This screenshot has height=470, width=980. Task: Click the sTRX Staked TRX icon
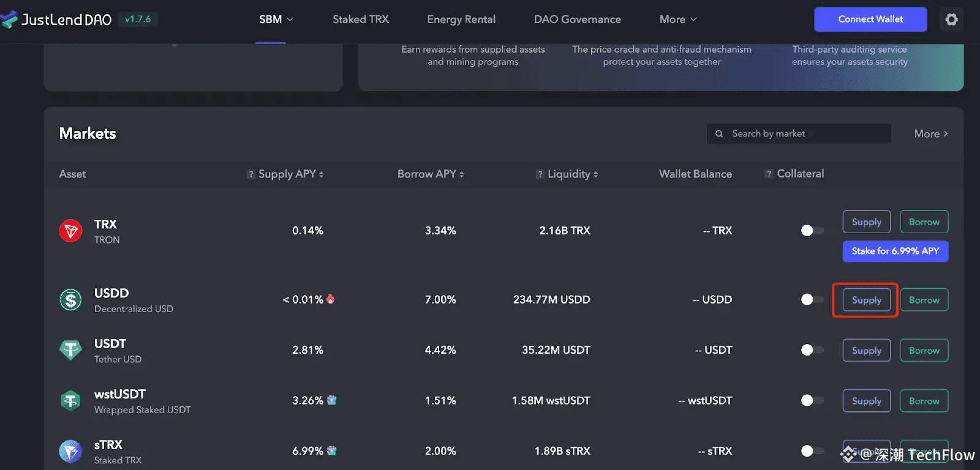[70, 451]
